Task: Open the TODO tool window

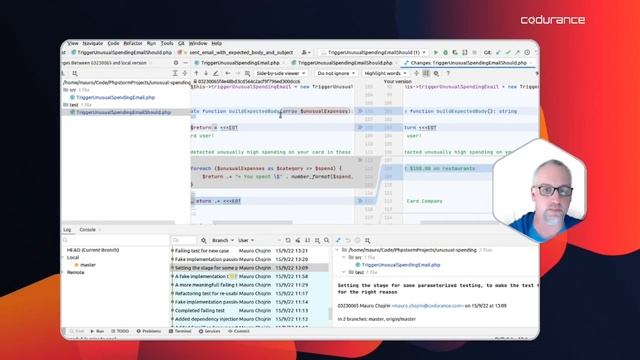Action: point(120,331)
